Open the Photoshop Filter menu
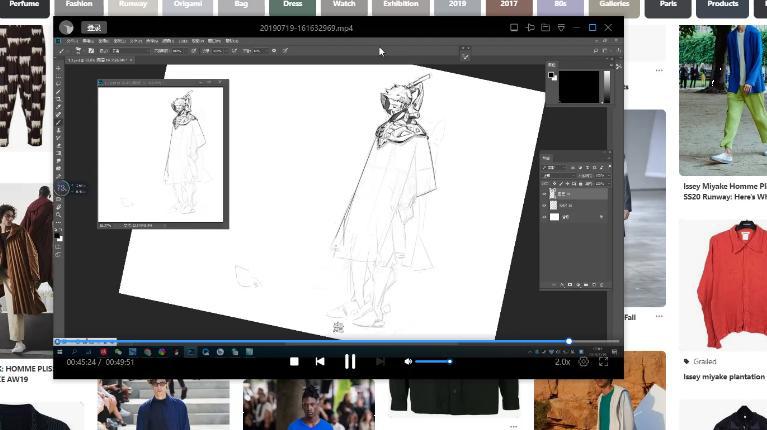 click(168, 41)
